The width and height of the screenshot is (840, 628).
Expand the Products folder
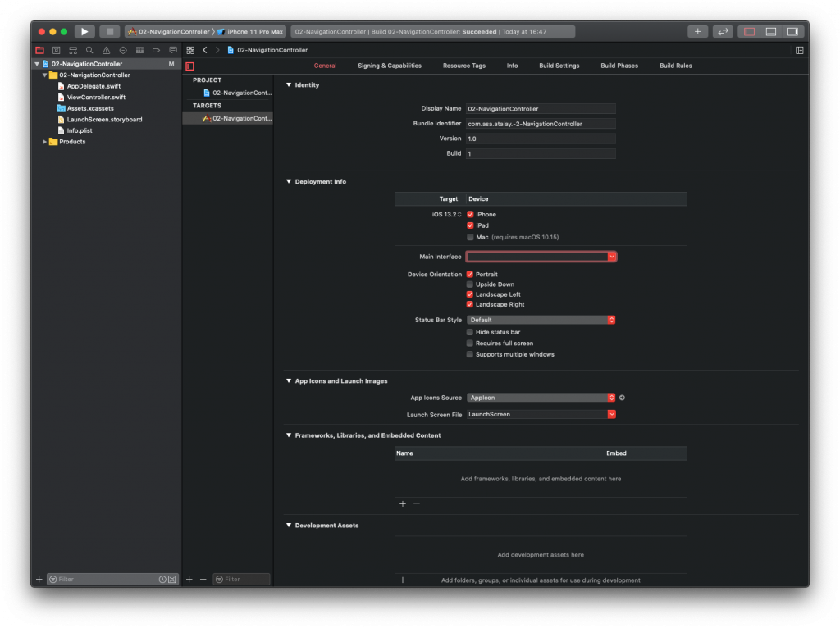point(44,142)
